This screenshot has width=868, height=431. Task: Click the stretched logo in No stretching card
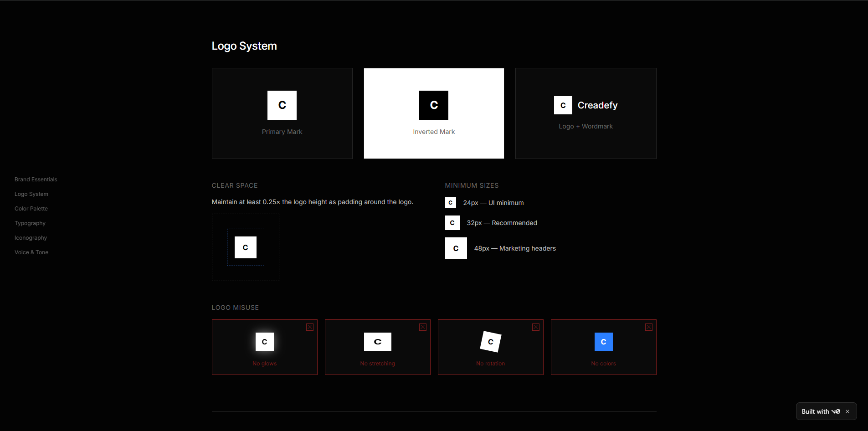pyautogui.click(x=378, y=342)
